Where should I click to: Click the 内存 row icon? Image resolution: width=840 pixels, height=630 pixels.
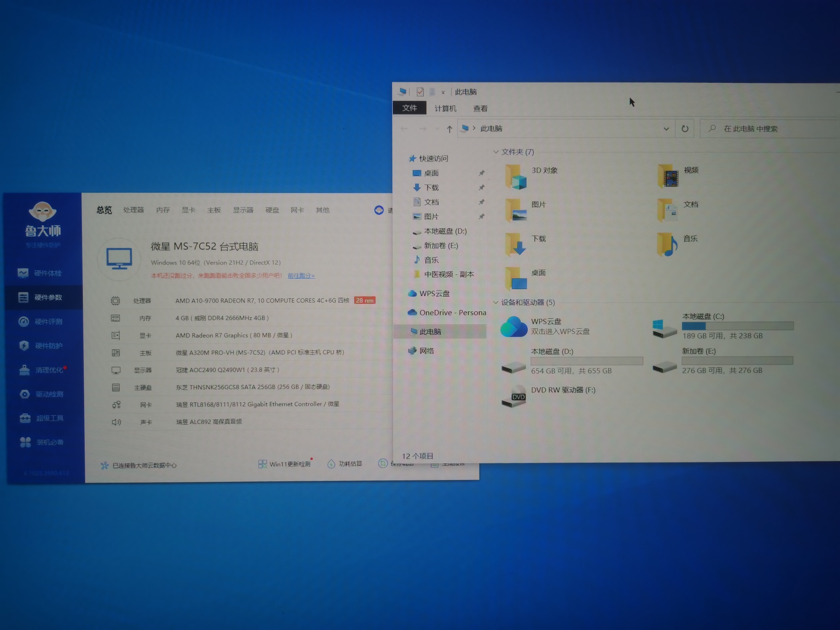[116, 318]
